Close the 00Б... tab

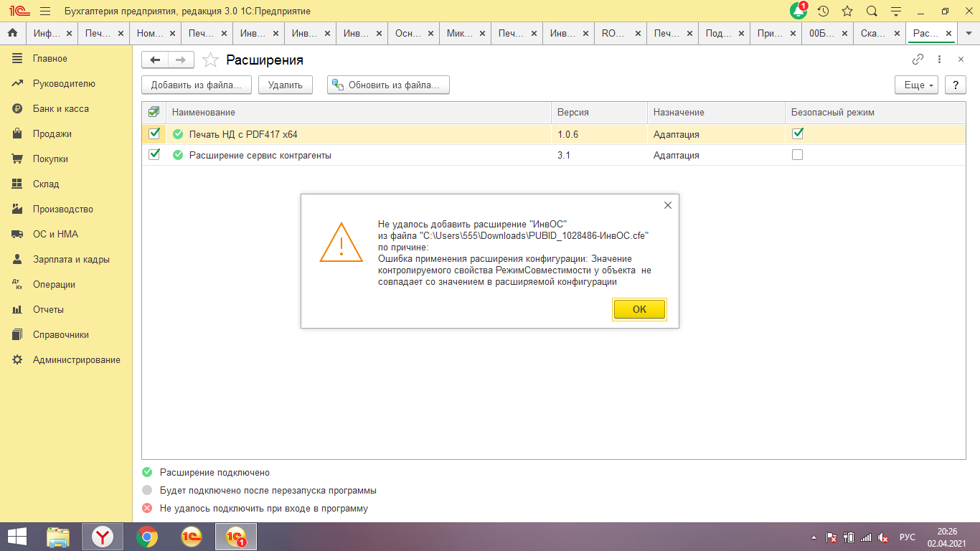point(844,34)
